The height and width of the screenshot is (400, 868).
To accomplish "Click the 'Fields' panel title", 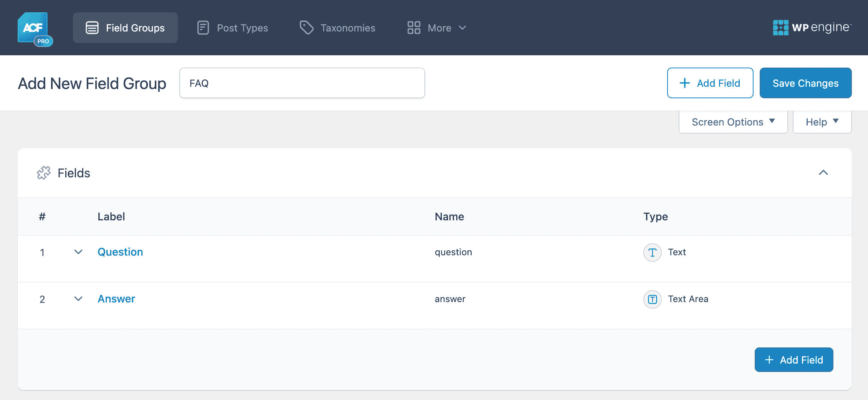I will tap(74, 173).
